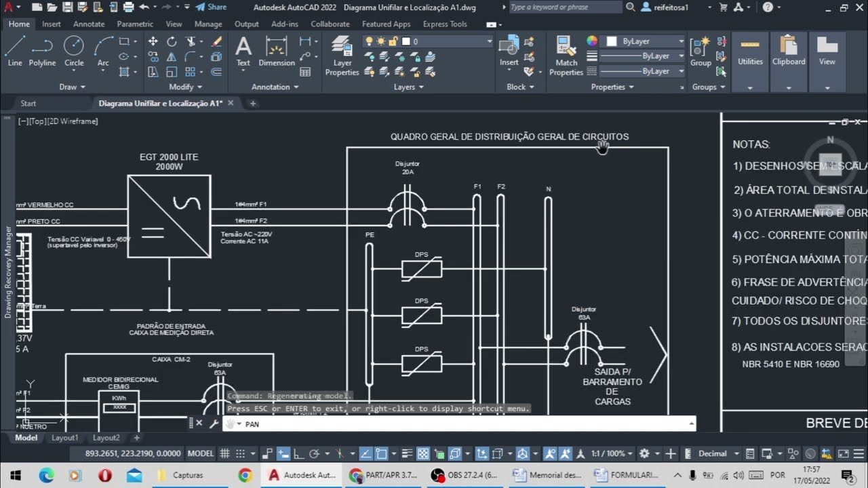Open the Insert ribbon tab
Image resolution: width=868 pixels, height=488 pixels.
point(52,24)
